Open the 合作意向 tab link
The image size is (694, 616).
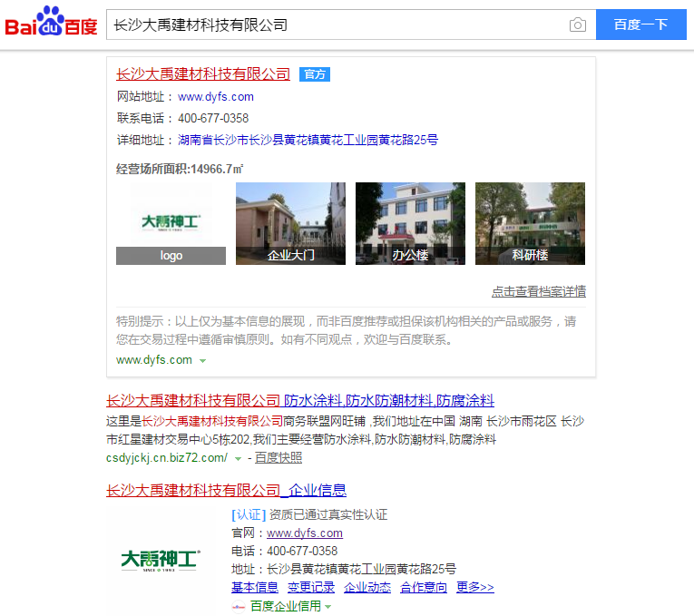coord(424,587)
